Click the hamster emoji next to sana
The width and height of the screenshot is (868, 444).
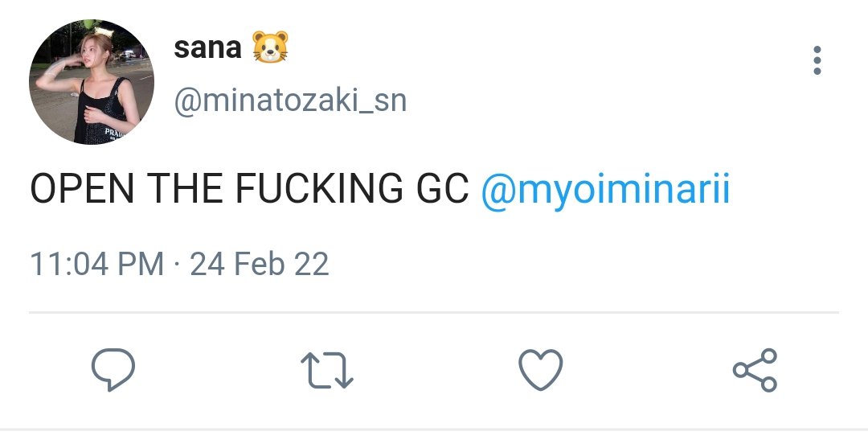pos(270,47)
